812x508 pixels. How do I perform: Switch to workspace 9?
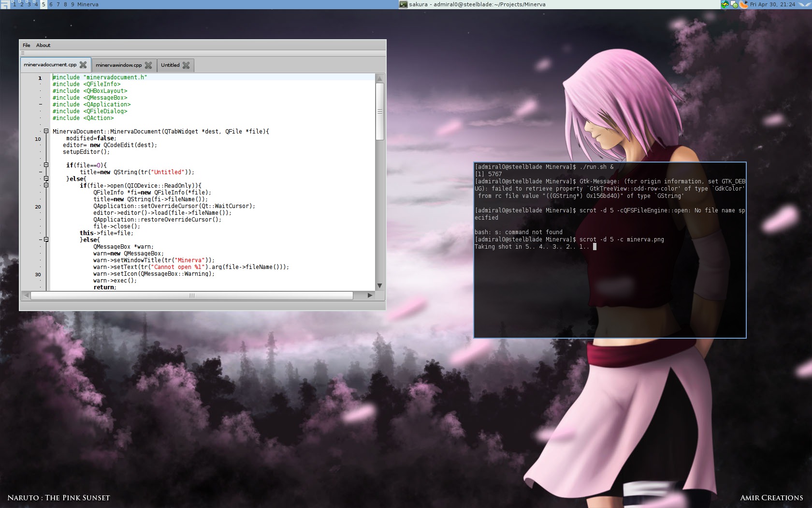(72, 4)
